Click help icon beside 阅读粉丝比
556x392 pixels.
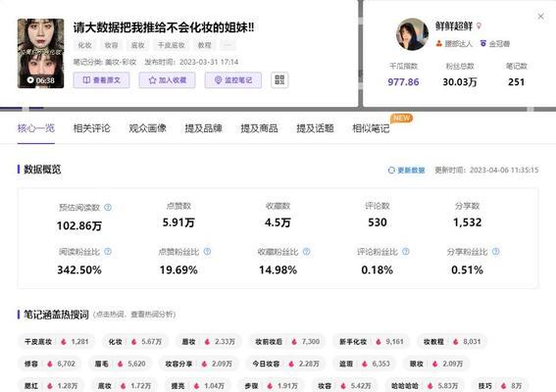108,252
